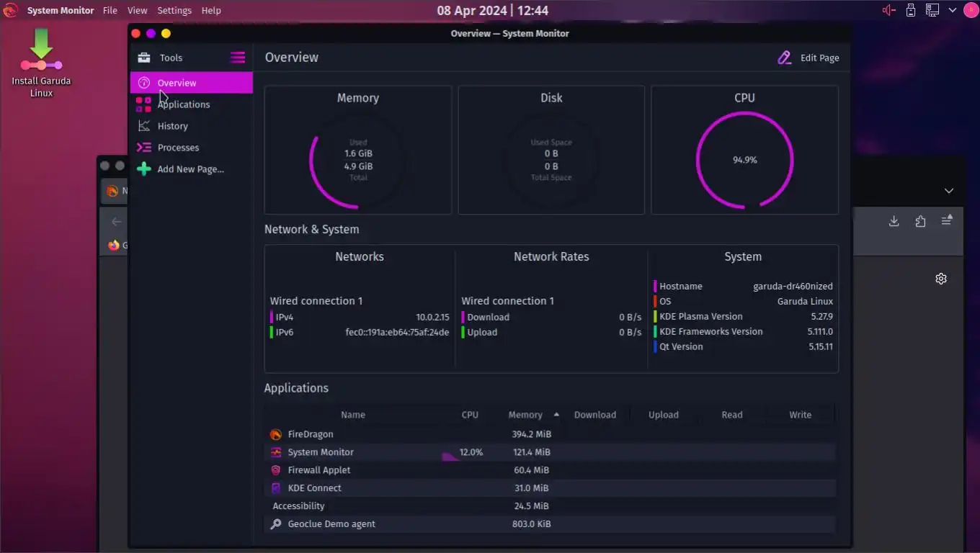Open the Tools toolbox icon in sidebar

(144, 58)
